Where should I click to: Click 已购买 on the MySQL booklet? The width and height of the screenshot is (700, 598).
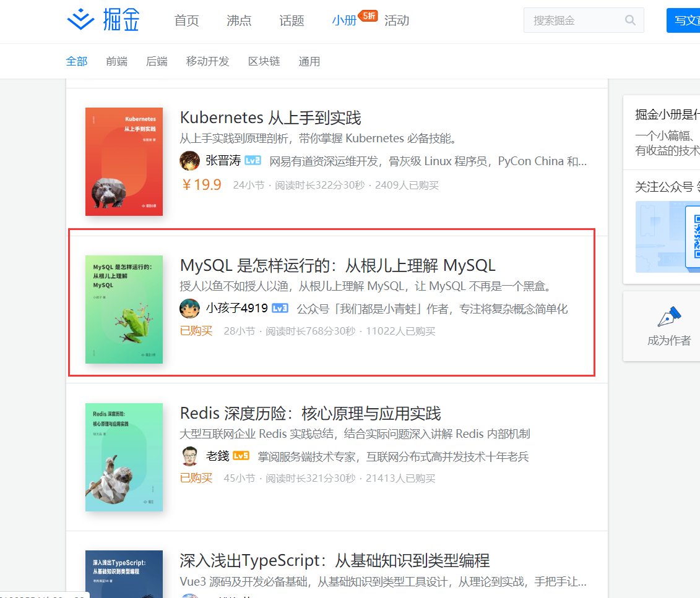(x=196, y=331)
